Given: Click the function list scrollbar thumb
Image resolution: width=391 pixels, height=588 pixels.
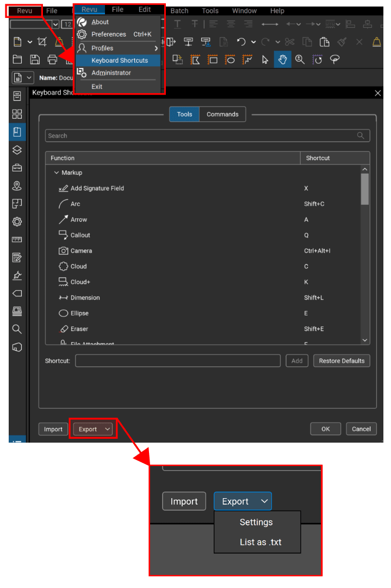Looking at the screenshot, I should (x=365, y=189).
